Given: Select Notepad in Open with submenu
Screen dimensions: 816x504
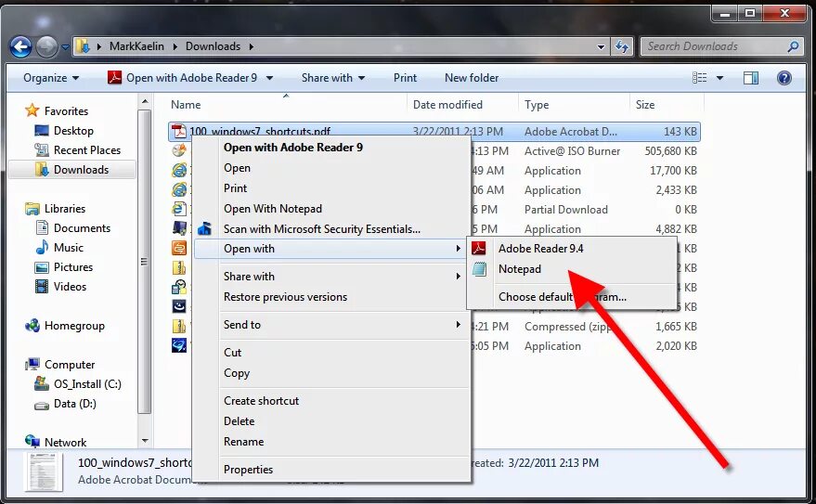Looking at the screenshot, I should [573, 269].
